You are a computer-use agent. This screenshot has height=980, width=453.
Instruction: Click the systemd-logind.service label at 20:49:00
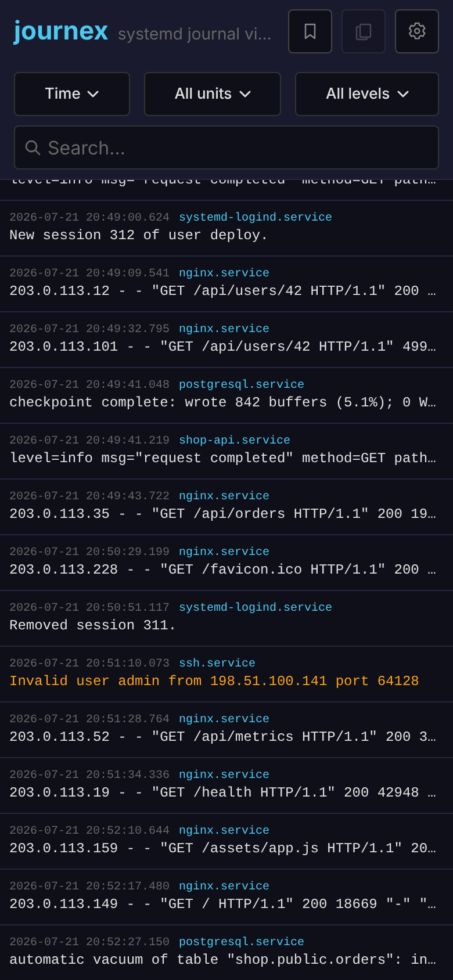[x=256, y=217]
